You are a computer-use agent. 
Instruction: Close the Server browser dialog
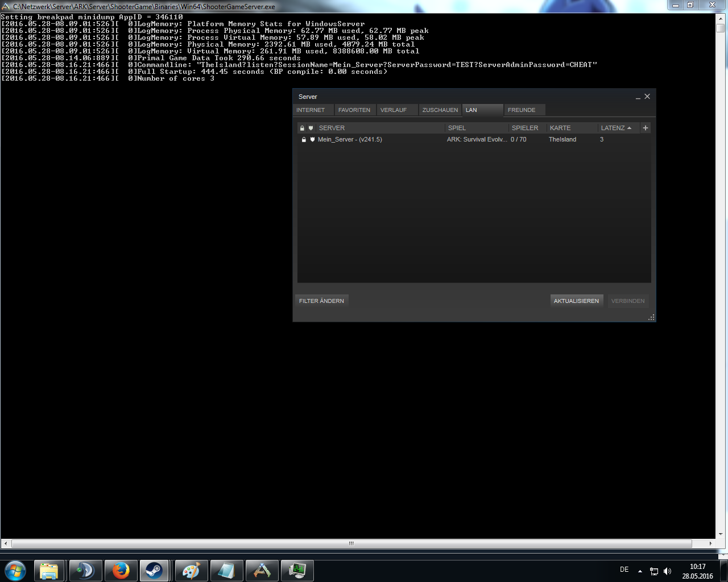tap(647, 97)
